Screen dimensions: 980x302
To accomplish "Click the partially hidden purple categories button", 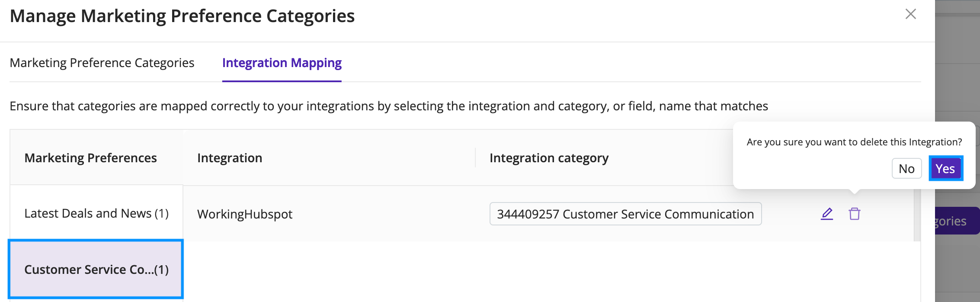I will click(958, 221).
